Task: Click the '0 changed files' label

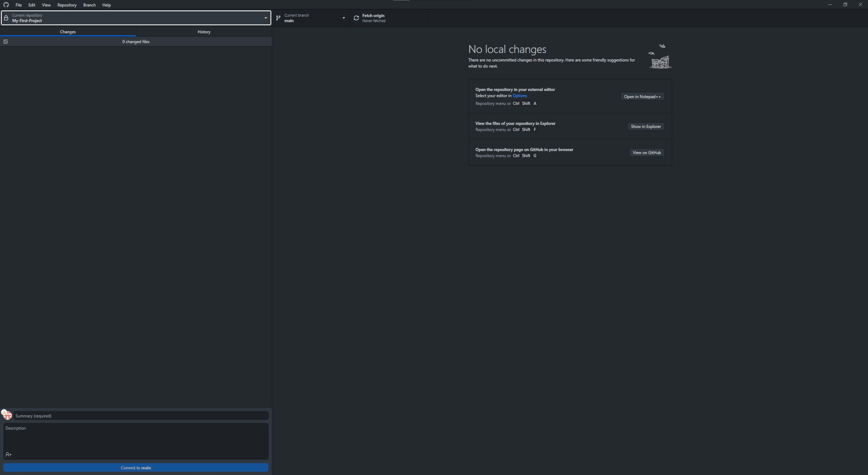Action: tap(136, 42)
